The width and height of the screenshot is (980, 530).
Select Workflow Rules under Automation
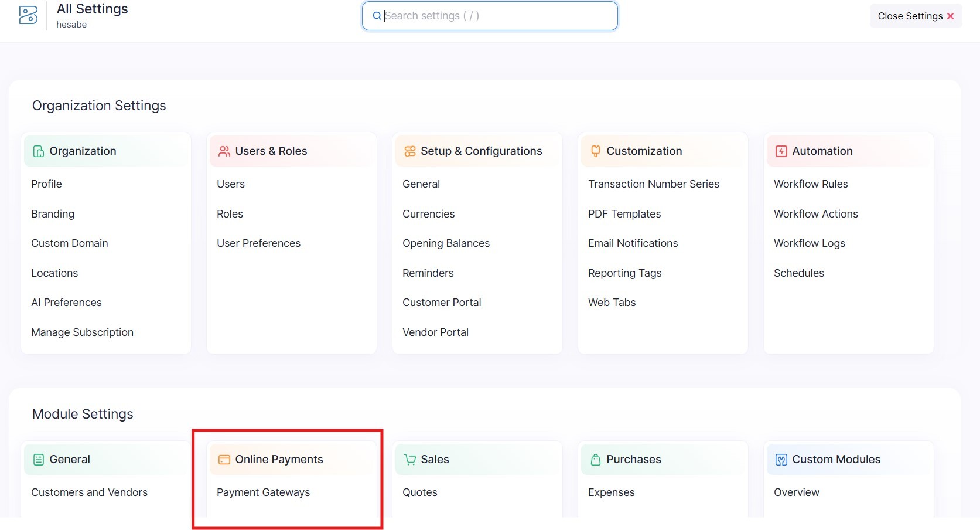pyautogui.click(x=811, y=184)
